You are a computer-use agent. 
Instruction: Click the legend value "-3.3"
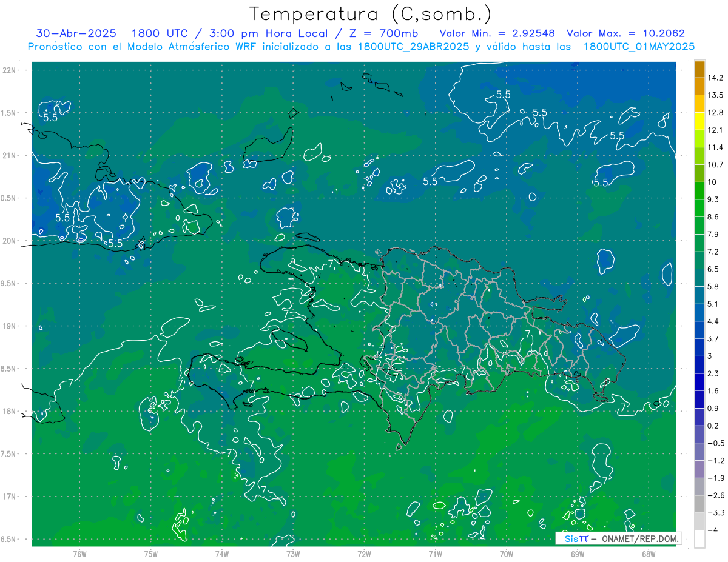tap(715, 513)
